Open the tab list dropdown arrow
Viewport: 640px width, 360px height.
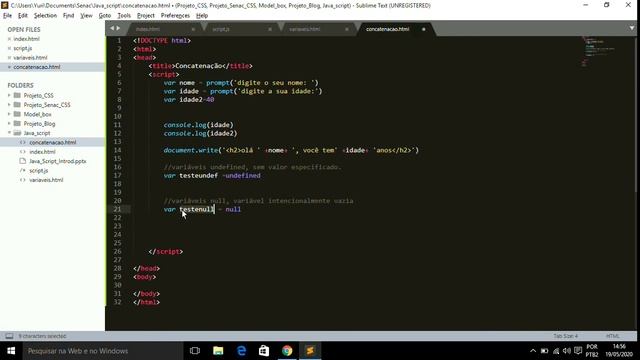tap(631, 28)
